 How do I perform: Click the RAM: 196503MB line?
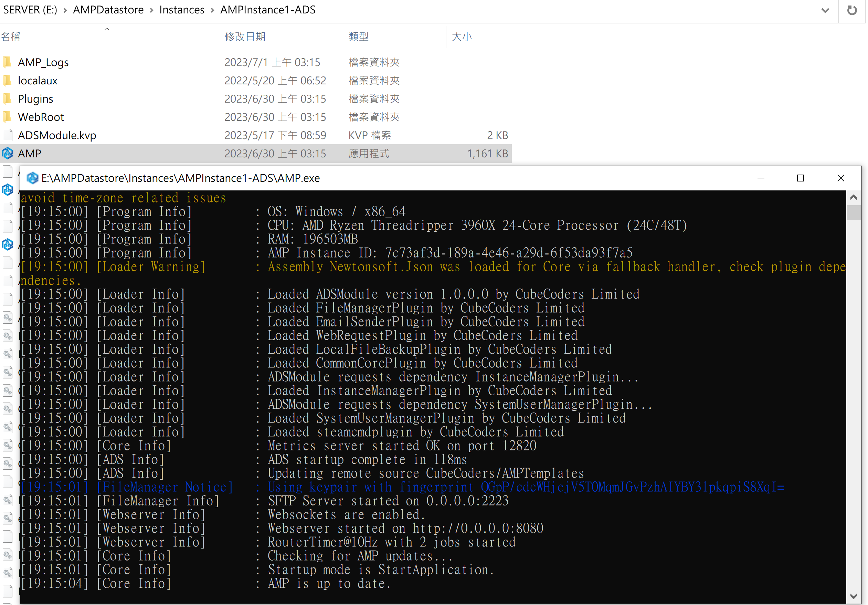click(x=189, y=239)
